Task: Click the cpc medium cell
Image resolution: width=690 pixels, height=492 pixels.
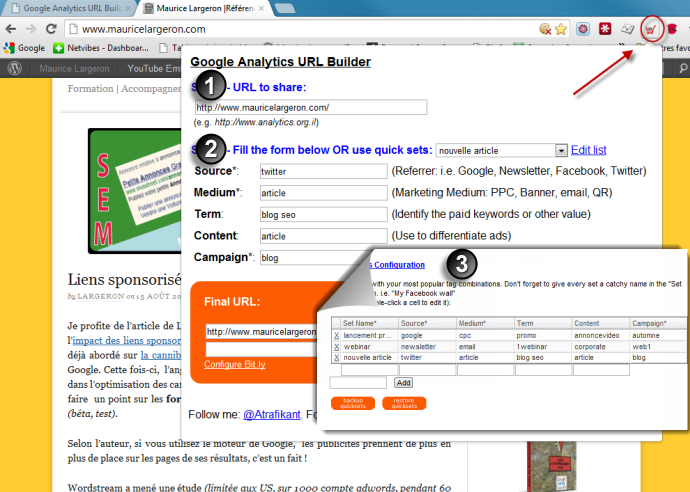Action: tap(485, 335)
